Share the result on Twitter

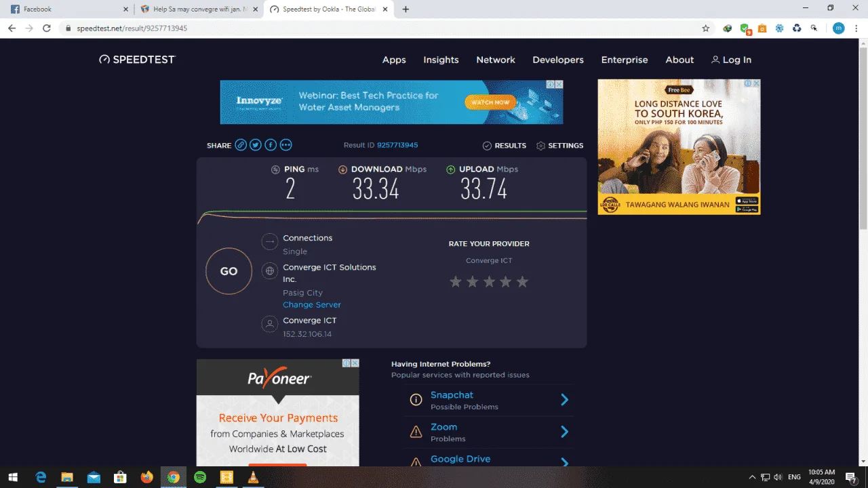coord(256,145)
